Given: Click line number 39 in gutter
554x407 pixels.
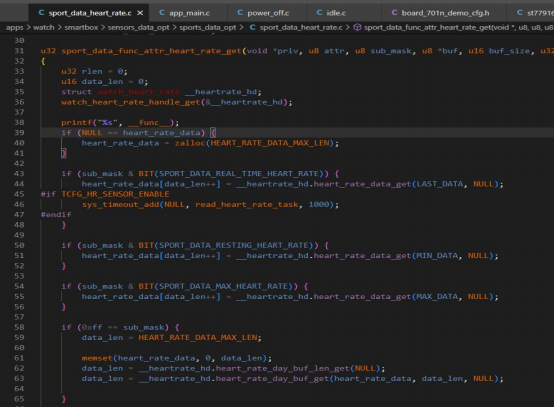Looking at the screenshot, I should point(19,133).
